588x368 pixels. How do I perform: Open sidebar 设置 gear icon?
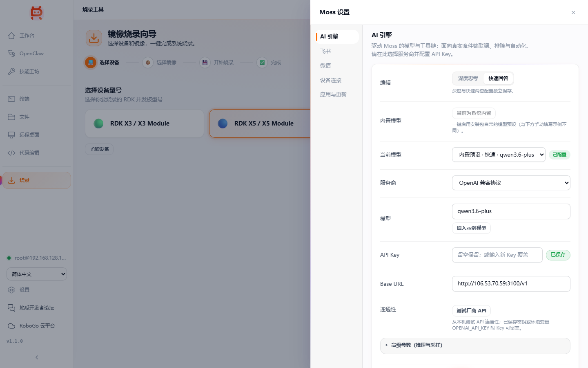[x=11, y=290]
